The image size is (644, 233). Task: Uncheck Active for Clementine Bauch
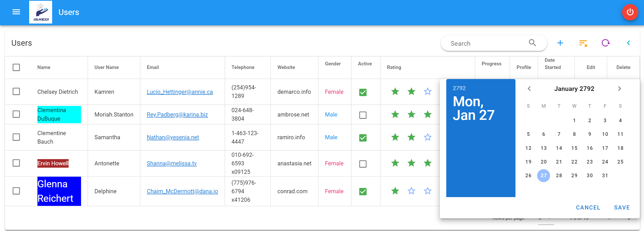coord(363,138)
